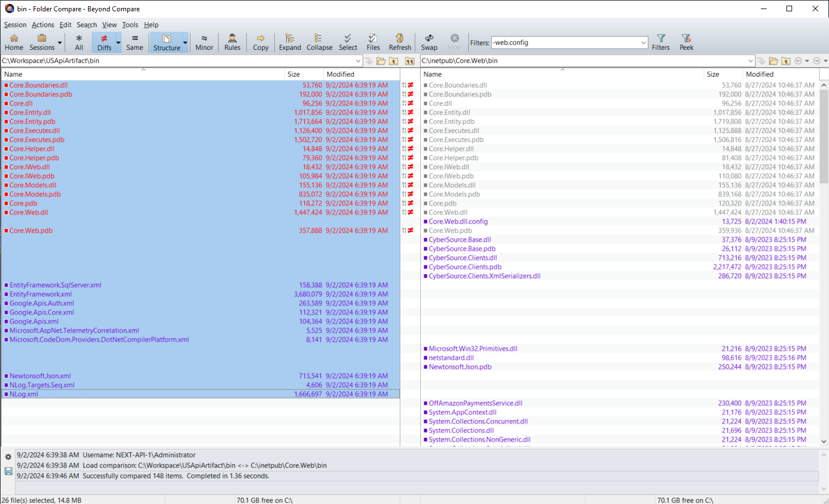
Task: Sort left pane by Size column header
Action: click(x=294, y=74)
